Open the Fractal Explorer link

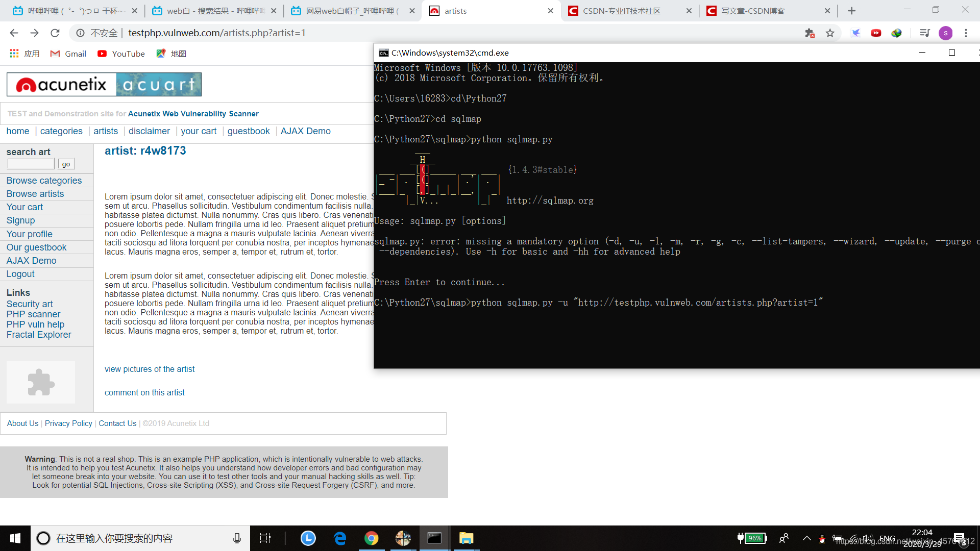point(39,335)
